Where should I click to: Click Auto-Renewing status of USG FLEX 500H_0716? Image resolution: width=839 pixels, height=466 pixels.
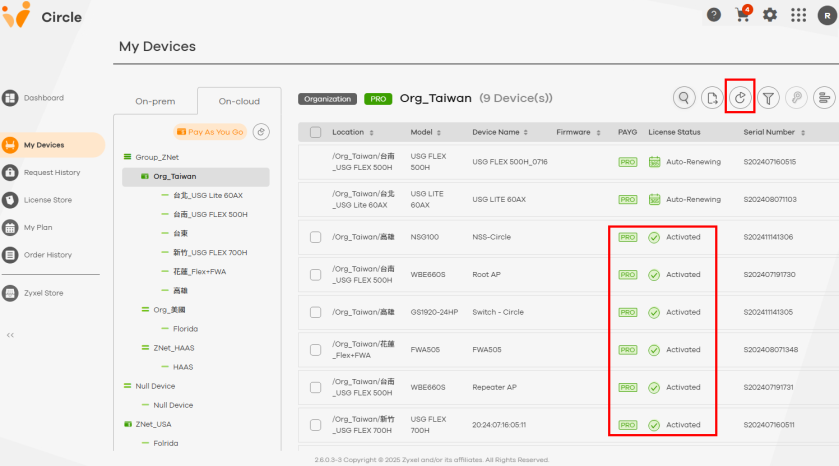pyautogui.click(x=693, y=162)
